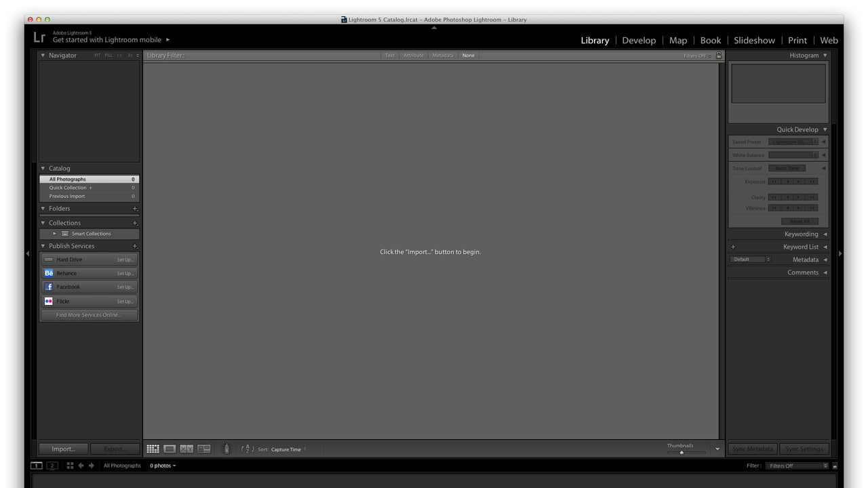Set Navigator zoom to FILL
The image size is (868, 488).
point(108,56)
